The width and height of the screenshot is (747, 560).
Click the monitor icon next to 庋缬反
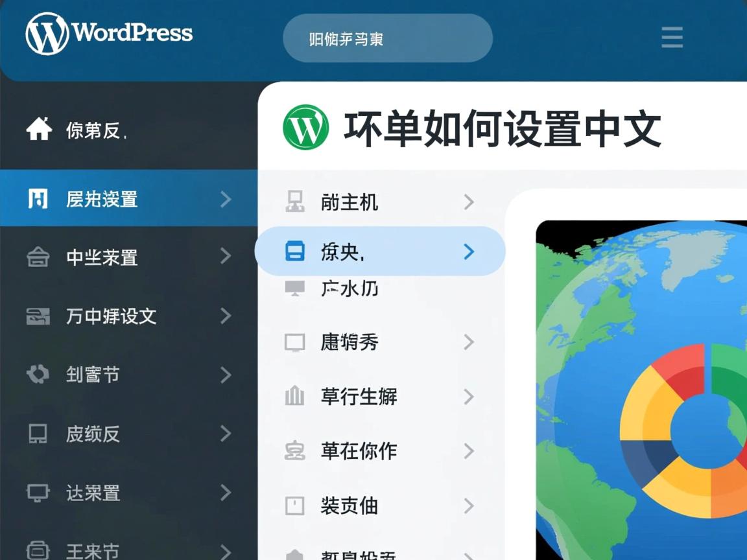[x=39, y=434]
